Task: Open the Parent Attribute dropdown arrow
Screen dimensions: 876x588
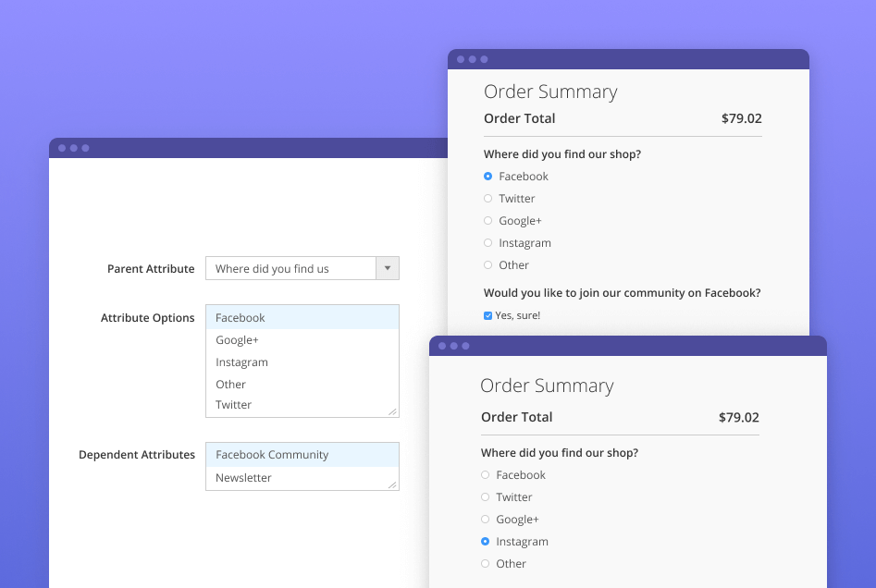Action: click(388, 269)
